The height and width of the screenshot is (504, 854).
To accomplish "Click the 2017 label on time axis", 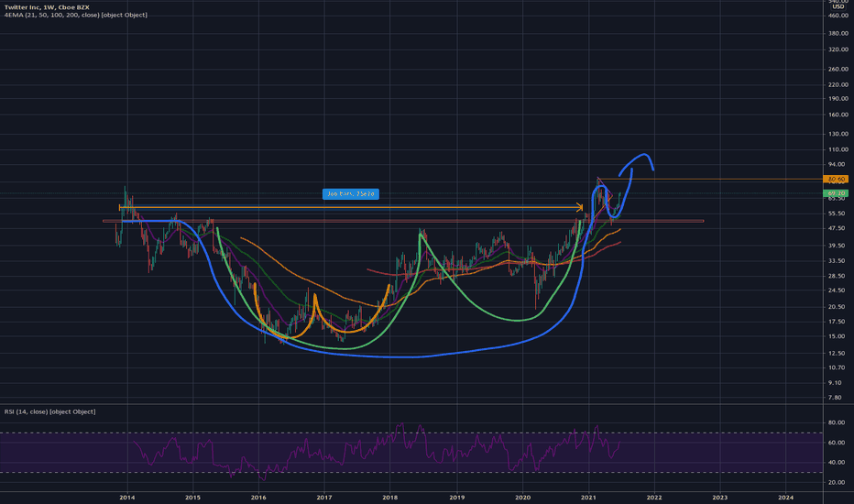I will [324, 497].
